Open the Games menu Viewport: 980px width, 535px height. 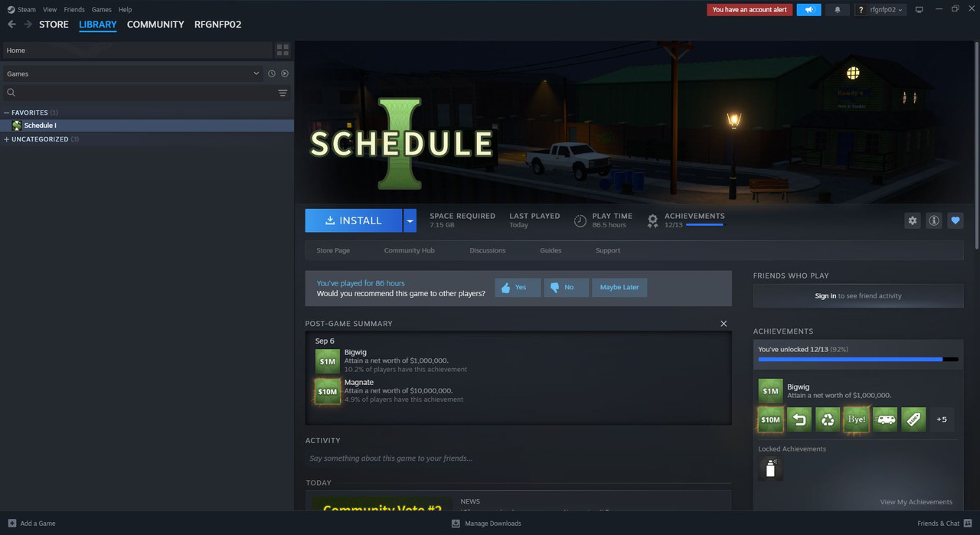tap(101, 9)
